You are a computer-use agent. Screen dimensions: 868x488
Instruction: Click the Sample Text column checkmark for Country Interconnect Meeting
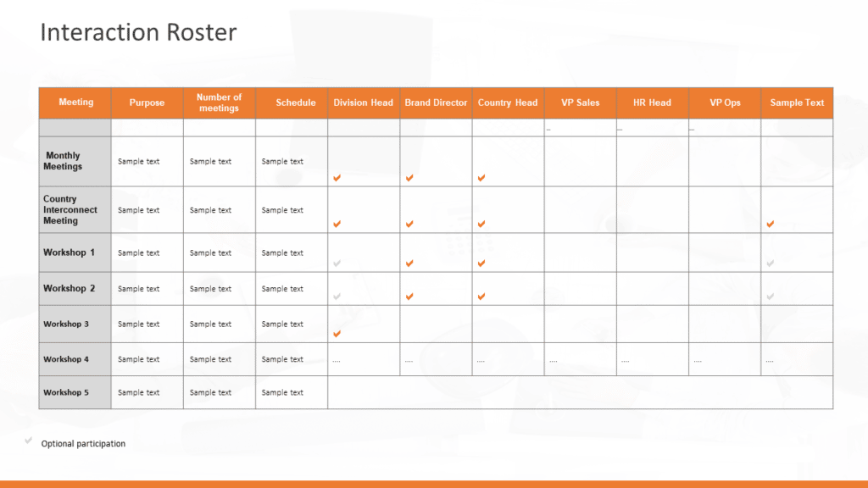(x=770, y=224)
